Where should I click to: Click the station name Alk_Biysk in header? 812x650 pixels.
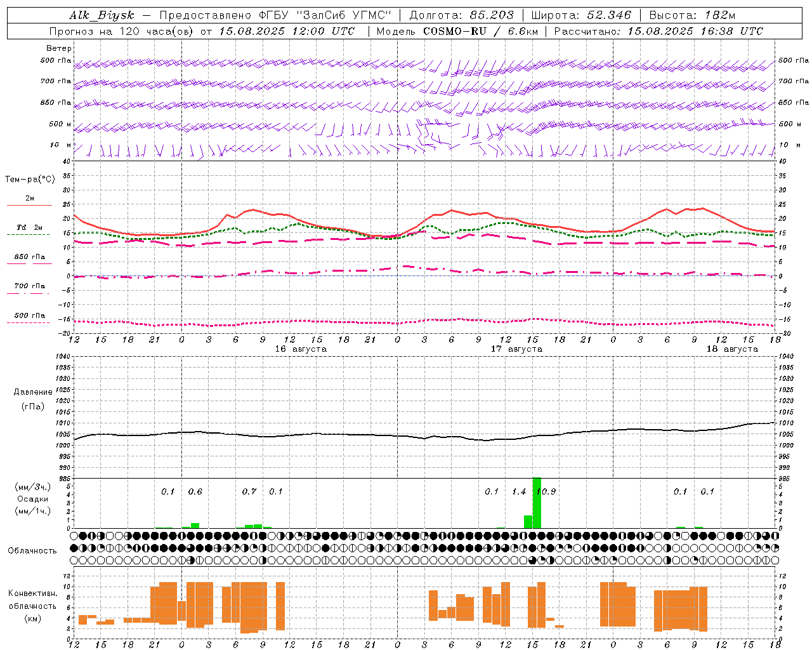[101, 15]
